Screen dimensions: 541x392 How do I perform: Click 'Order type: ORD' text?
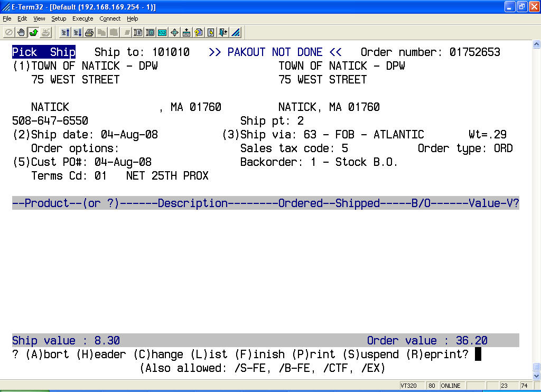(x=465, y=148)
